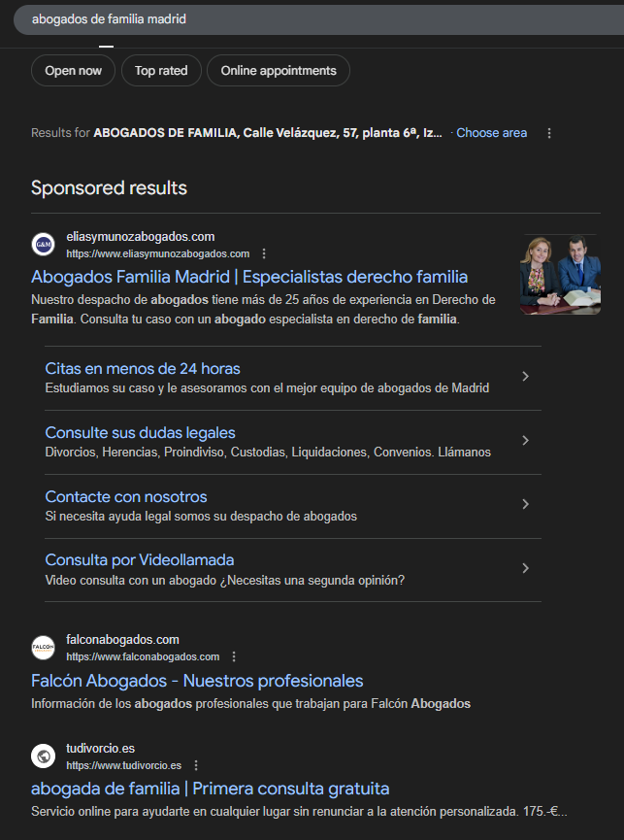This screenshot has width=624, height=840.
Task: Toggle the Online appointments filter chip
Action: click(279, 71)
